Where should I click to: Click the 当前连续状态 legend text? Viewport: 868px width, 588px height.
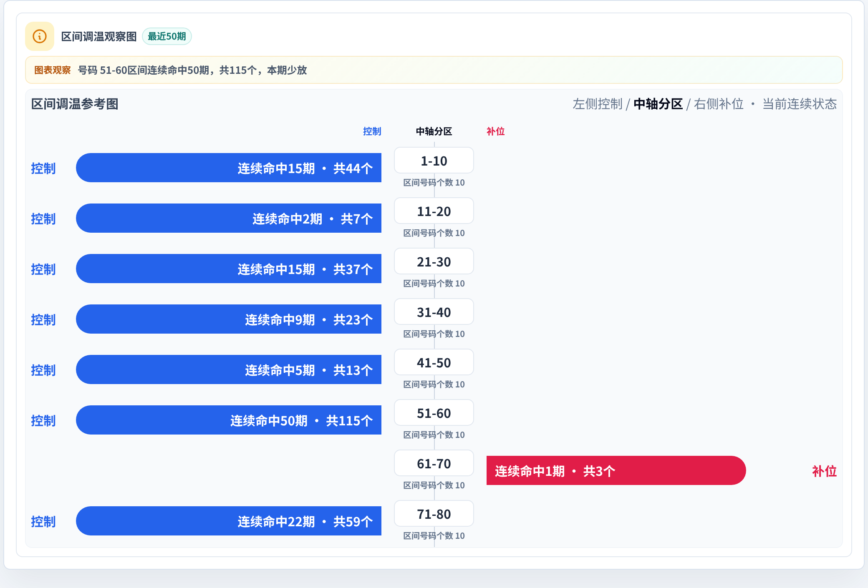coord(800,104)
